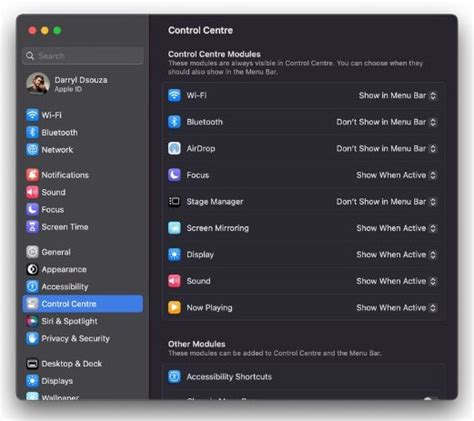The image size is (474, 421).
Task: Click the Darryl Dsouza profile picture
Action: pyautogui.click(x=38, y=84)
